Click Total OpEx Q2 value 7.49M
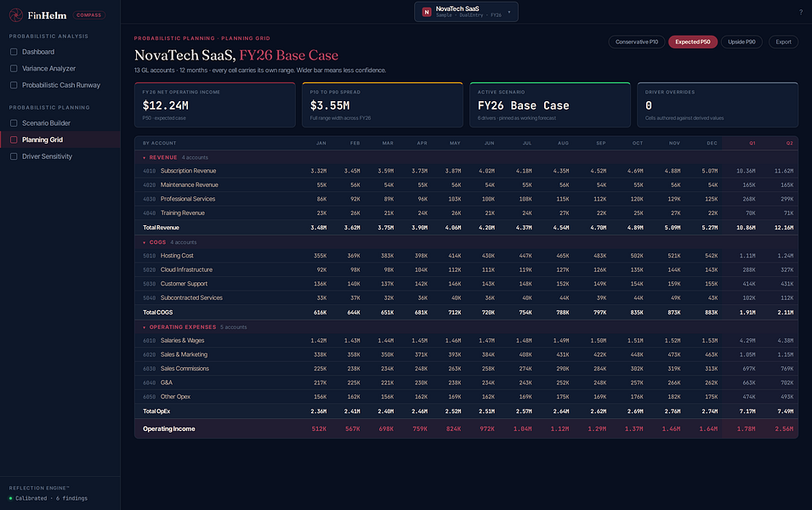Screen dimensions: 812x510 point(785,411)
